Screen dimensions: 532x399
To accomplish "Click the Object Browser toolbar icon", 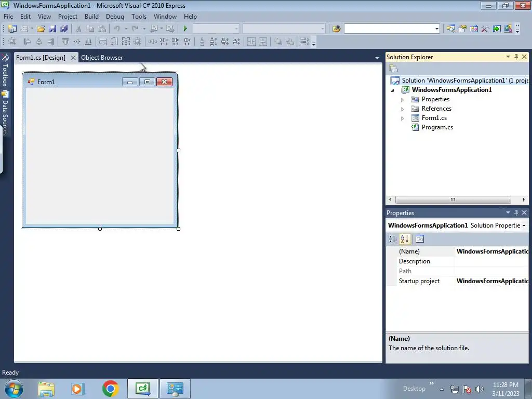I will pos(474,29).
